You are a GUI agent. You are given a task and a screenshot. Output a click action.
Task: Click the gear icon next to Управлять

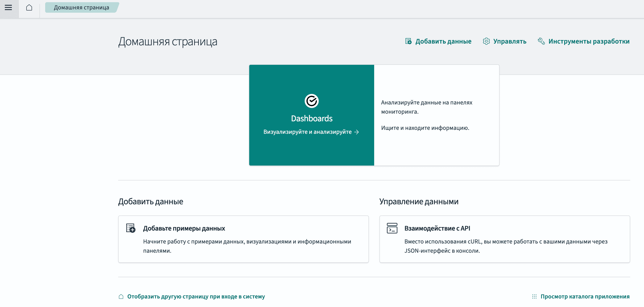[486, 41]
